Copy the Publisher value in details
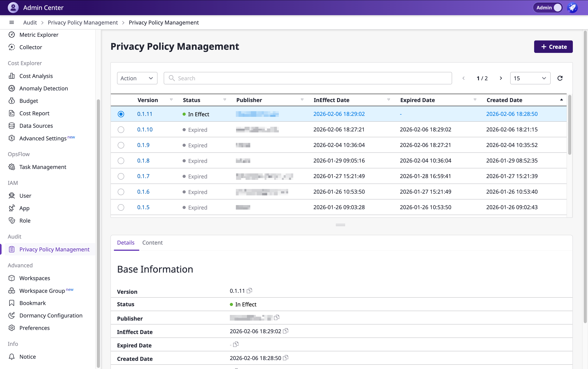588x369 pixels. tap(276, 317)
